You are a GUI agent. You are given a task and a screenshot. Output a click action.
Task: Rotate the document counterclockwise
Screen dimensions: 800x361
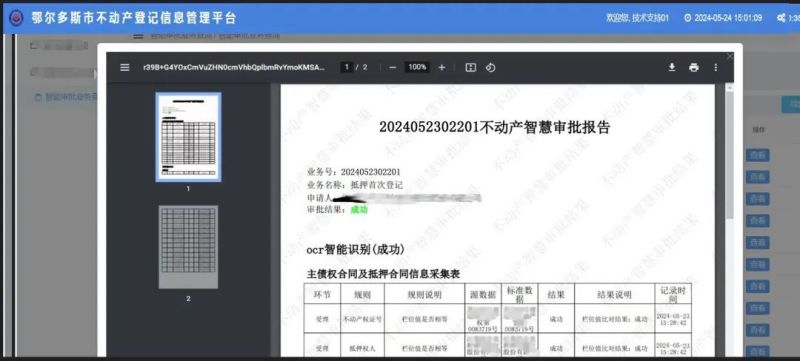pos(490,67)
